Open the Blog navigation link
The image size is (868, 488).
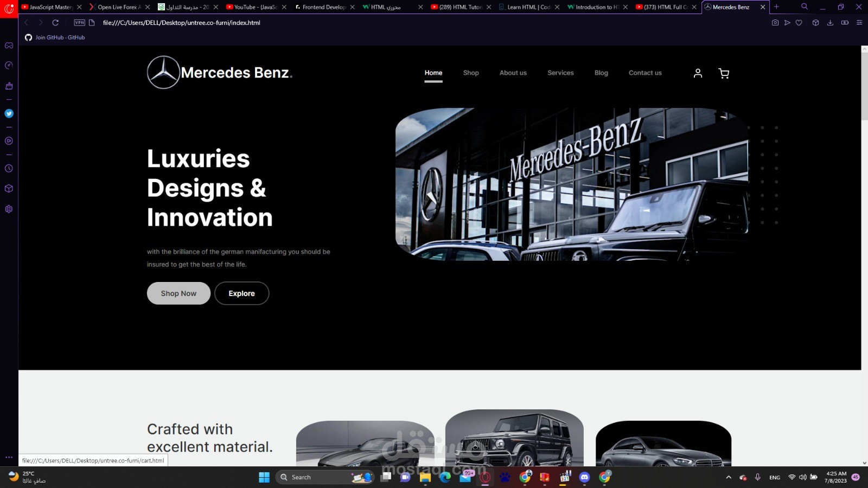[601, 73]
